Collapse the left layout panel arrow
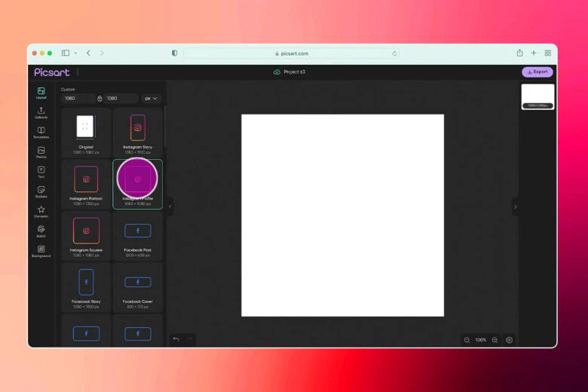The height and width of the screenshot is (392, 588). pos(170,207)
